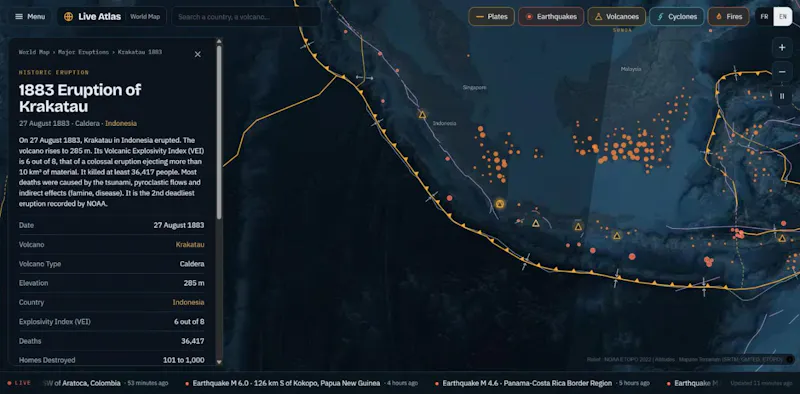The height and width of the screenshot is (394, 800).
Task: Click the Indonesia map label
Action: click(444, 123)
